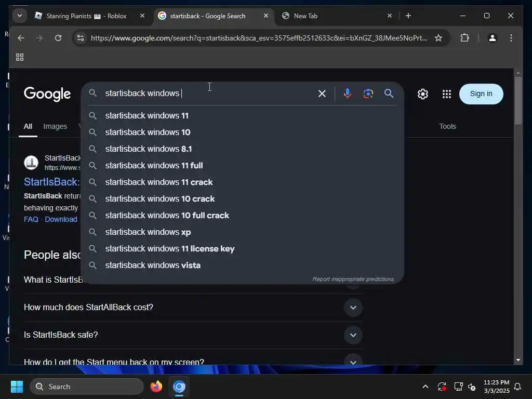
Task: Click the blue search magnifier button
Action: (x=389, y=94)
